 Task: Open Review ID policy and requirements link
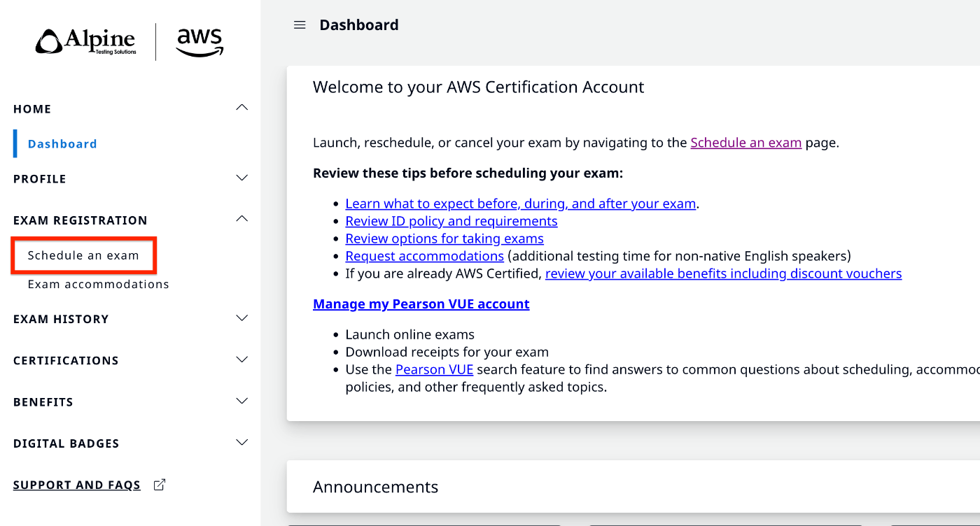(451, 221)
